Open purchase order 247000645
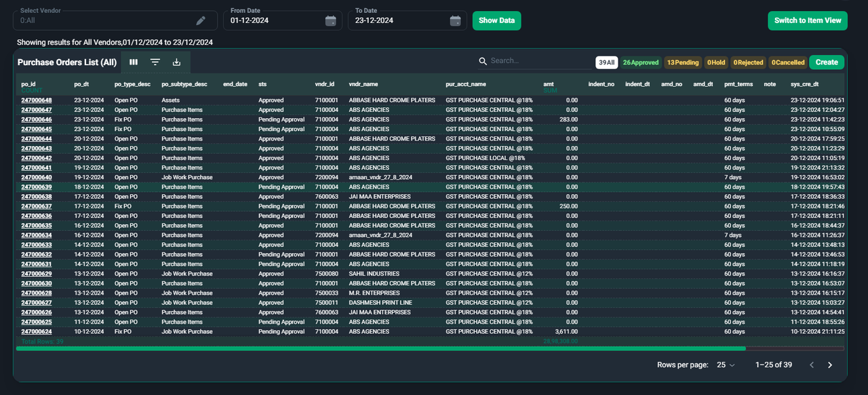The height and width of the screenshot is (395, 868). click(x=37, y=129)
